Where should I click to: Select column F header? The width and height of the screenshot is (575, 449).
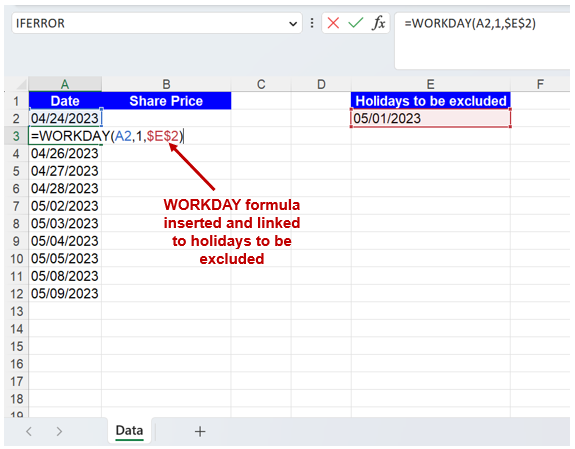point(540,84)
